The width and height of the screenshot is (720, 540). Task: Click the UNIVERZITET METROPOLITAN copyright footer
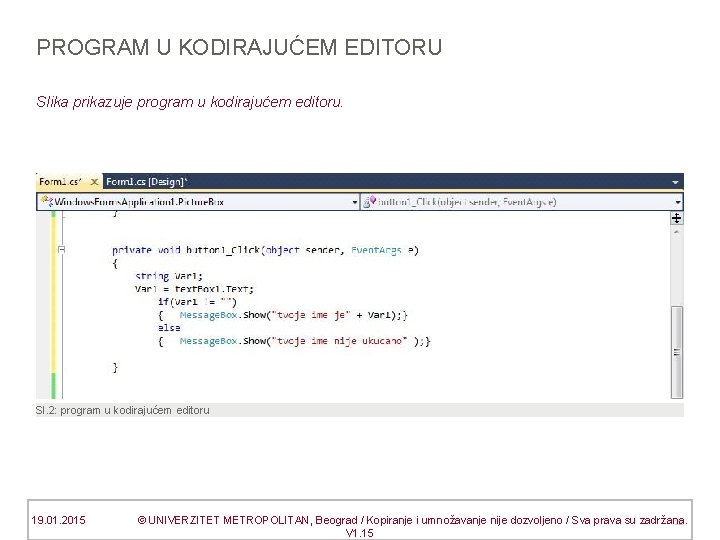412,520
